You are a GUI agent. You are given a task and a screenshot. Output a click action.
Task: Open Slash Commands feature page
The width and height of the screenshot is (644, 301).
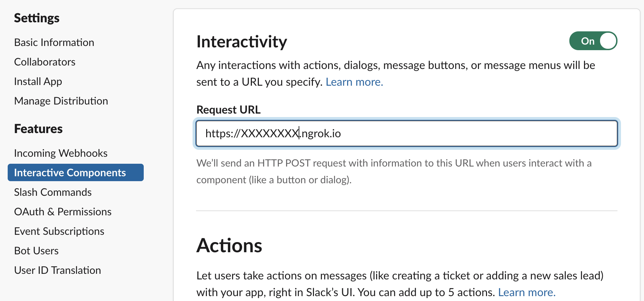53,192
